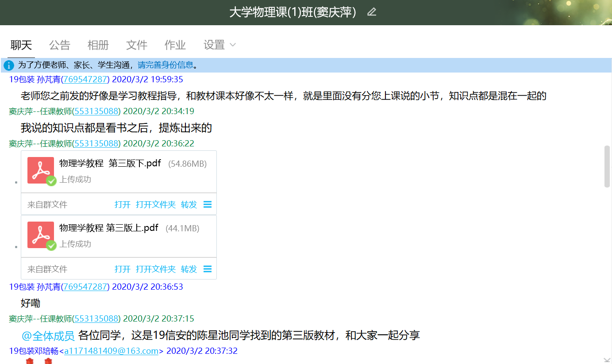
Task: Click the QQ number 769547287 link
Action: click(x=85, y=79)
